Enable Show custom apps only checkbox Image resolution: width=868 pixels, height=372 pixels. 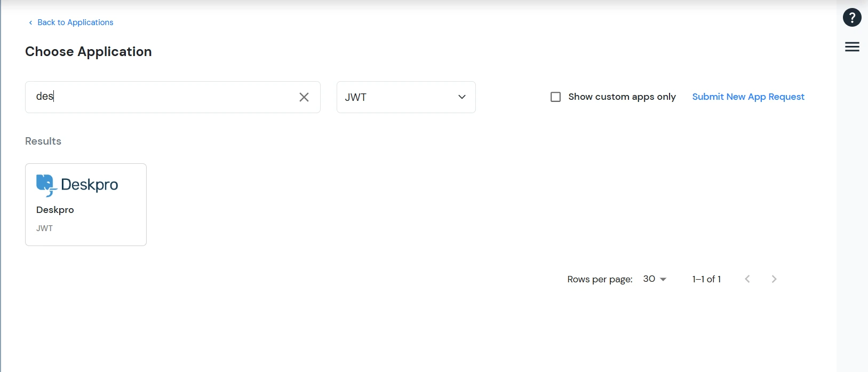(555, 97)
